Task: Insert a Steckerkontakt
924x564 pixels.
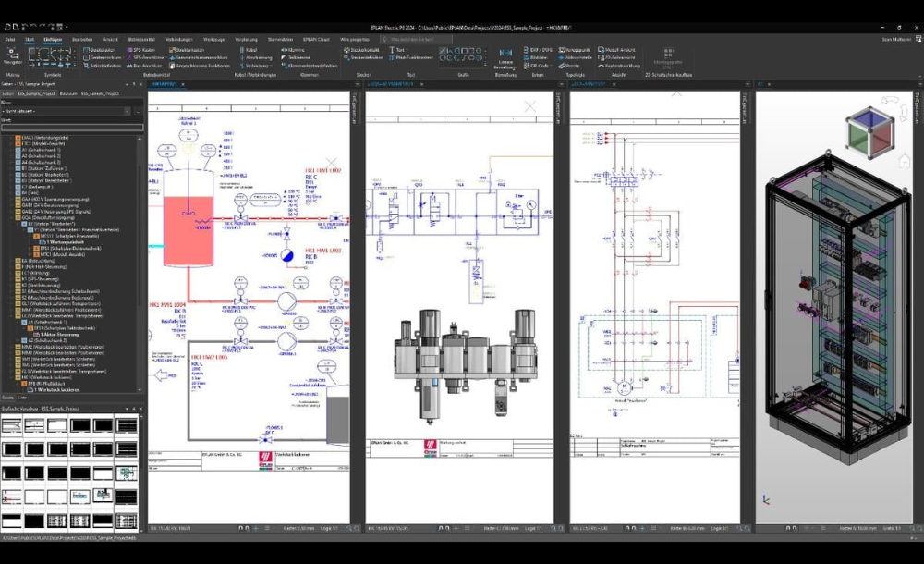Action: click(361, 50)
